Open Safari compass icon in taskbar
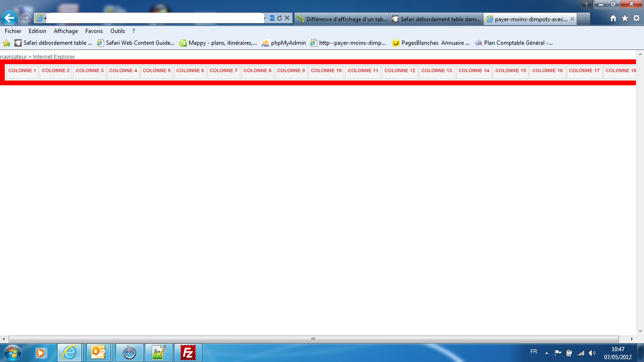Screen dimensions: 644x362 click(129, 353)
